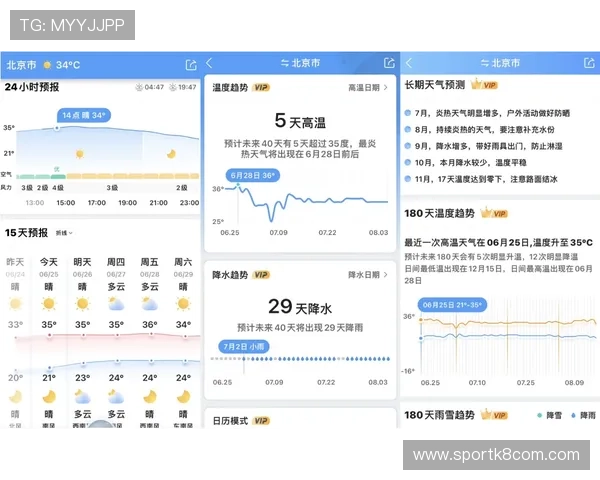Click the VIP badge next to 降水趋势
600x480 pixels.
(x=261, y=275)
